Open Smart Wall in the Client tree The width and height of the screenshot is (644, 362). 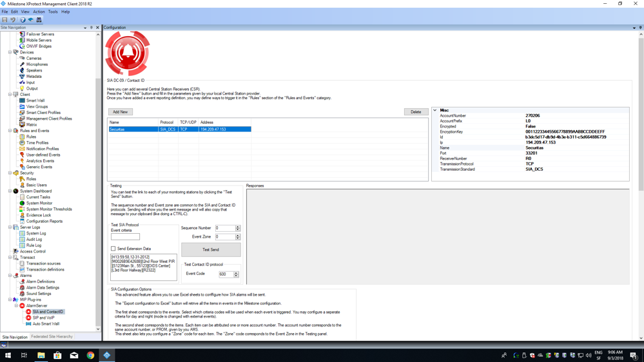[35, 100]
